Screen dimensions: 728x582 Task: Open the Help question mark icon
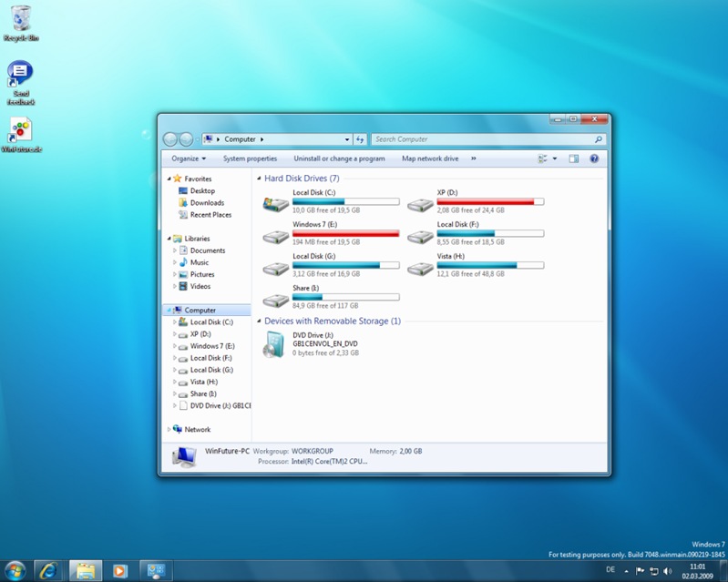[594, 158]
